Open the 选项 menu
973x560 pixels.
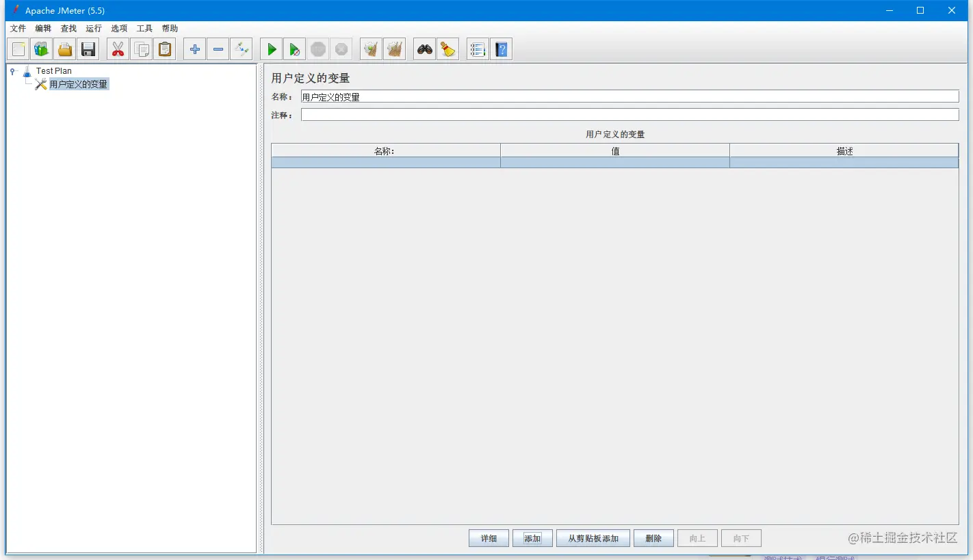[119, 29]
